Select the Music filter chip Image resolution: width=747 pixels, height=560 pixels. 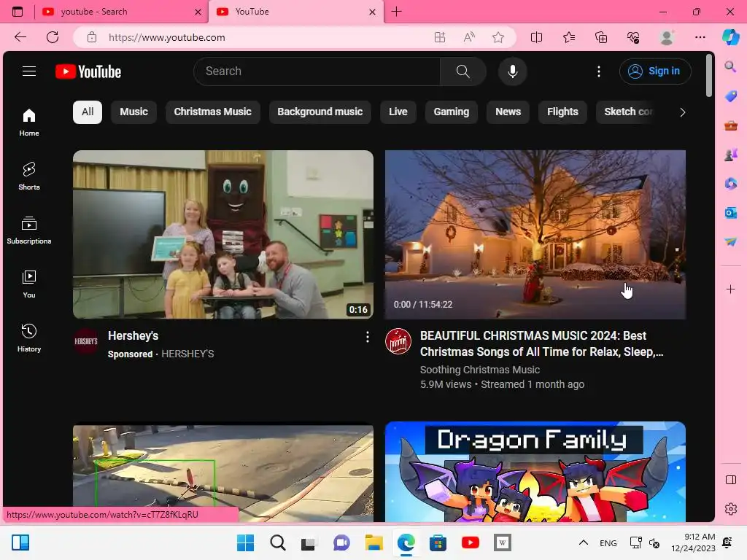134,112
